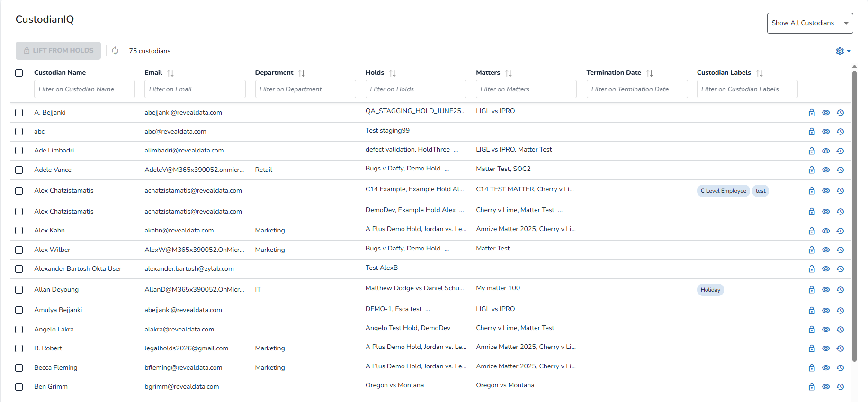This screenshot has height=402, width=868.
Task: Open the table settings gear menu
Action: point(842,51)
